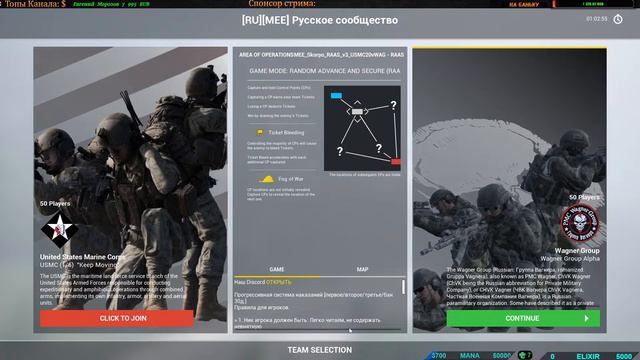Click the server rules scrollbar handle
Image resolution: width=640 pixels, height=360 pixels.
pyautogui.click(x=403, y=287)
